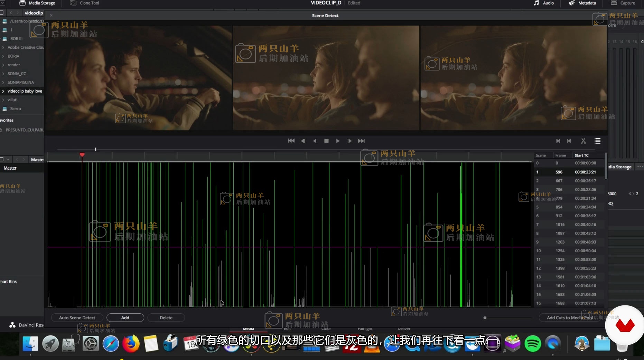
Task: Jump to the previous scene cut
Action: pyautogui.click(x=569, y=141)
